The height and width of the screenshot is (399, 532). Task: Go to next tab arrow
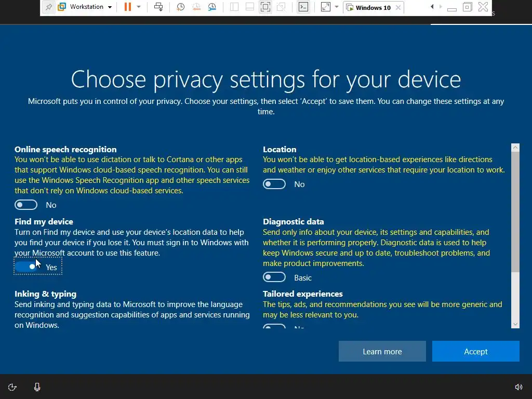pos(441,6)
